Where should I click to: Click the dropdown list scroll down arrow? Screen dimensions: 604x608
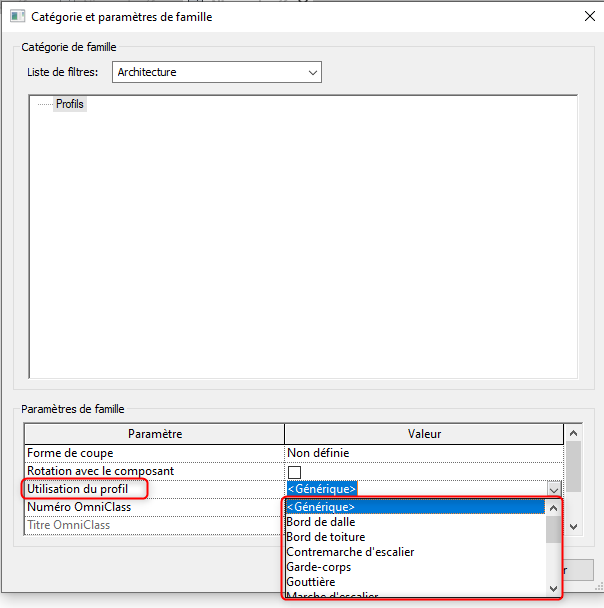(553, 588)
